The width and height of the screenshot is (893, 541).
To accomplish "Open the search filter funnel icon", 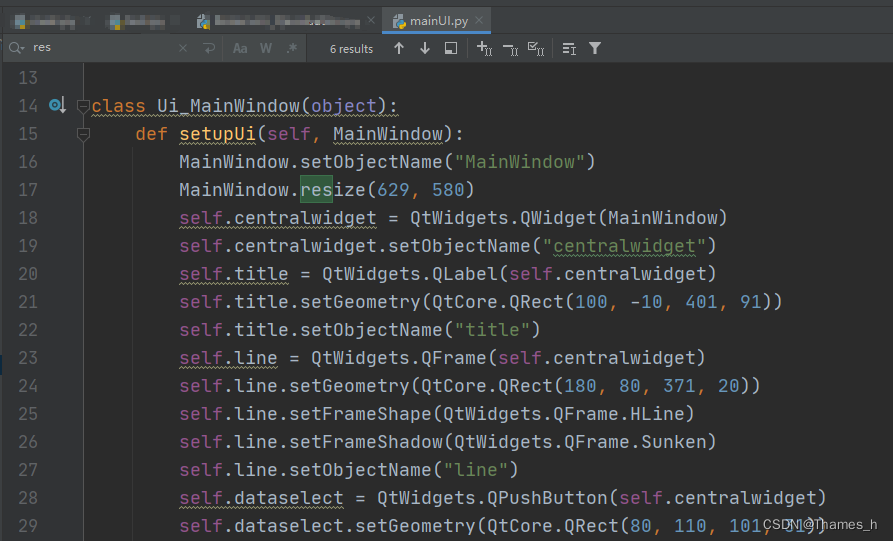I will pyautogui.click(x=595, y=48).
